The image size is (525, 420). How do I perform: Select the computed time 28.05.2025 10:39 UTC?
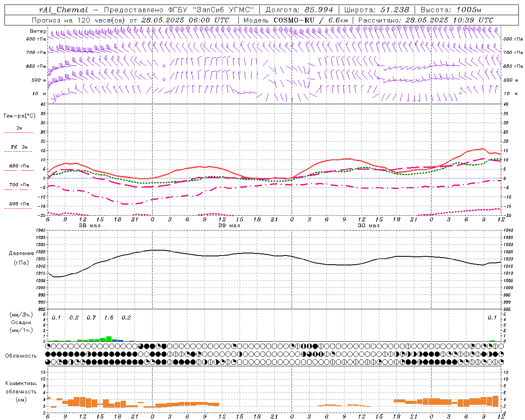(449, 20)
